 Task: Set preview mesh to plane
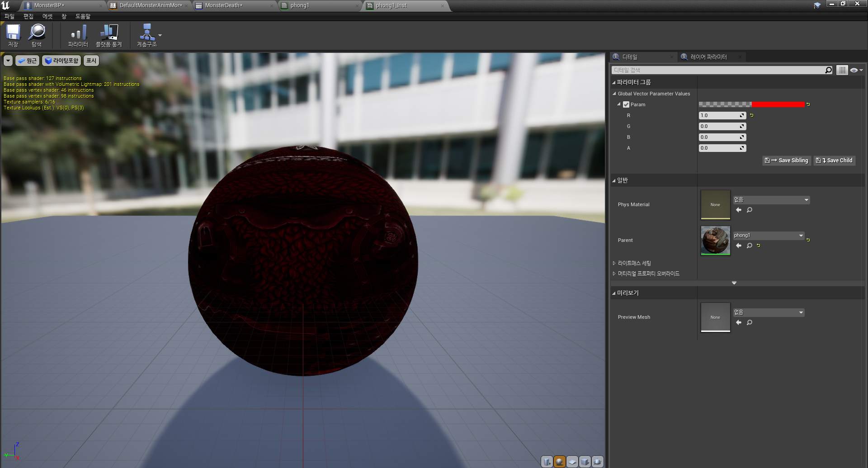click(x=572, y=462)
